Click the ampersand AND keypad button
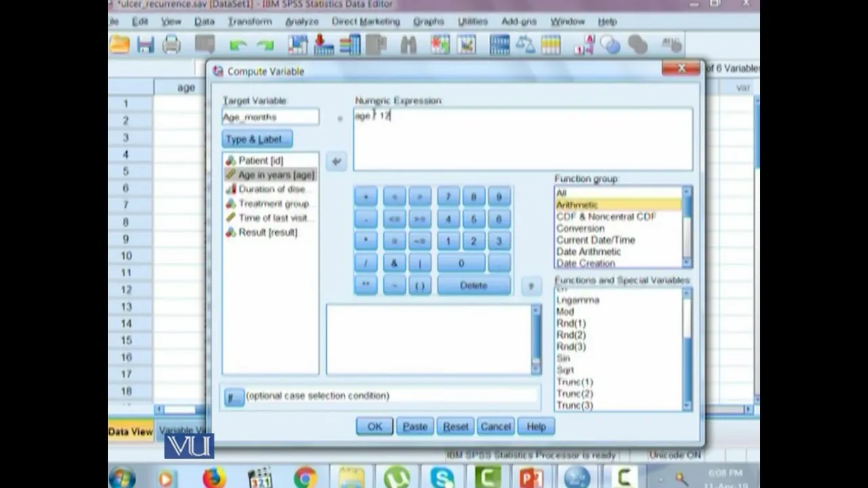Viewport: 868px width, 488px height. [x=394, y=263]
